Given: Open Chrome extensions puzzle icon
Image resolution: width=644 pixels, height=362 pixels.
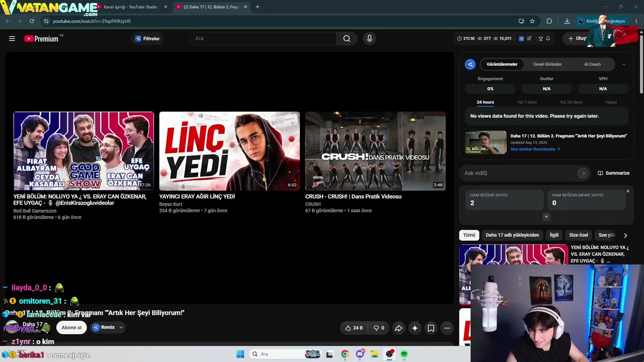Looking at the screenshot, I should [549, 21].
